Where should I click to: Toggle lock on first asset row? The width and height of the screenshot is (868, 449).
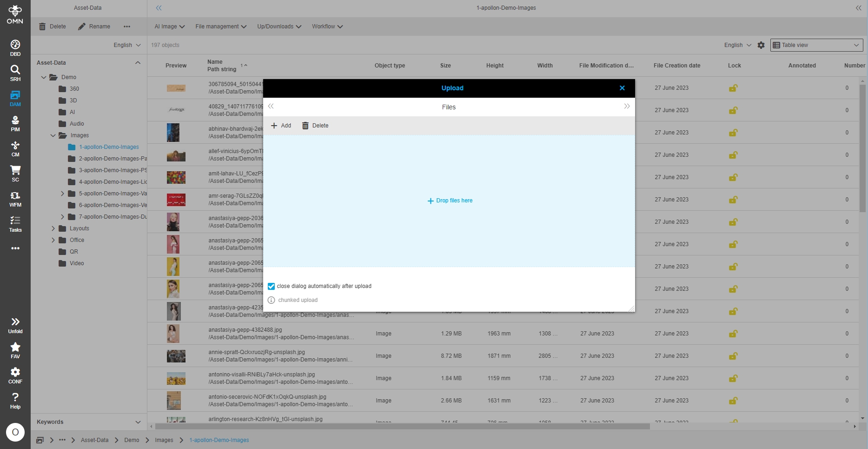(733, 88)
